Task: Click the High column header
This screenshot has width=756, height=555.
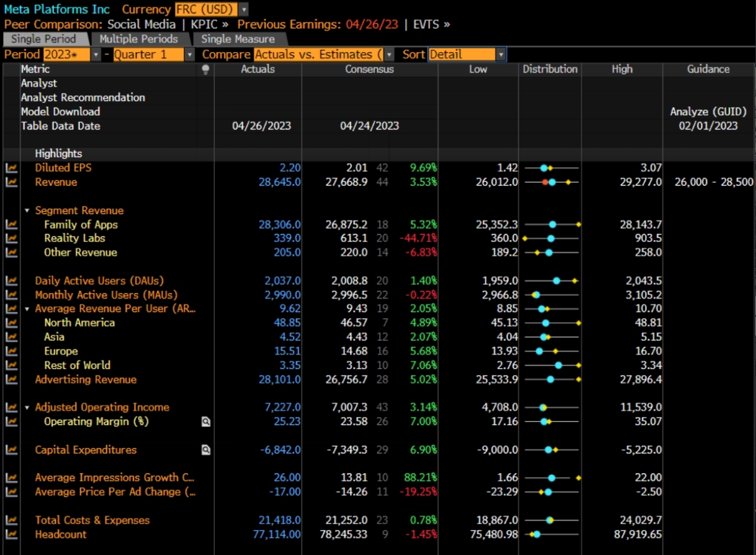Action: point(622,69)
